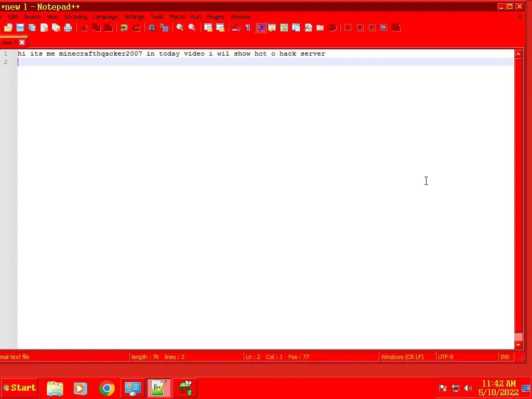Open File Explorer from the taskbar
The width and height of the screenshot is (532, 399).
(55, 389)
